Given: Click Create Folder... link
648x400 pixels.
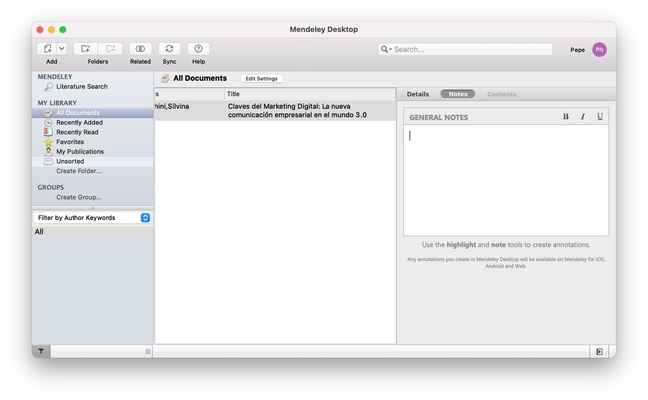Looking at the screenshot, I should tap(79, 171).
